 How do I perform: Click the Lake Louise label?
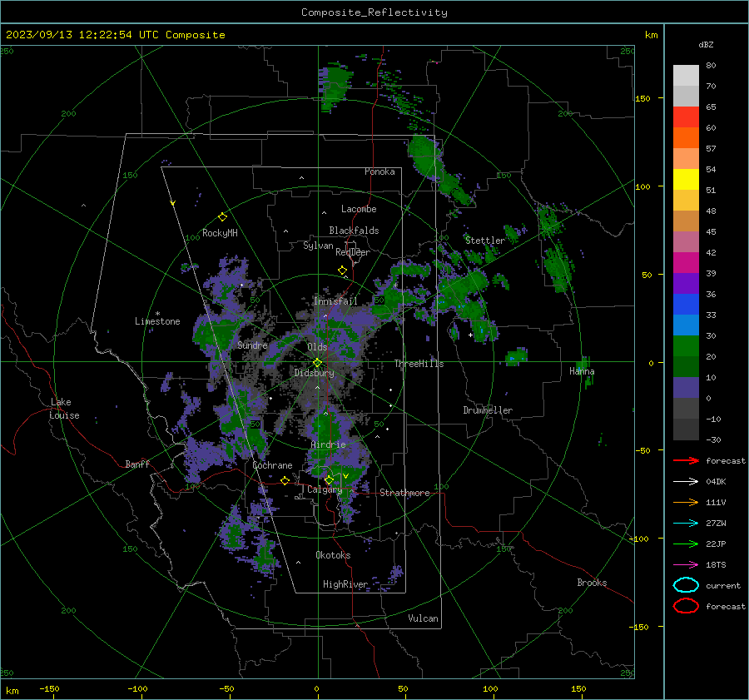[x=64, y=409]
